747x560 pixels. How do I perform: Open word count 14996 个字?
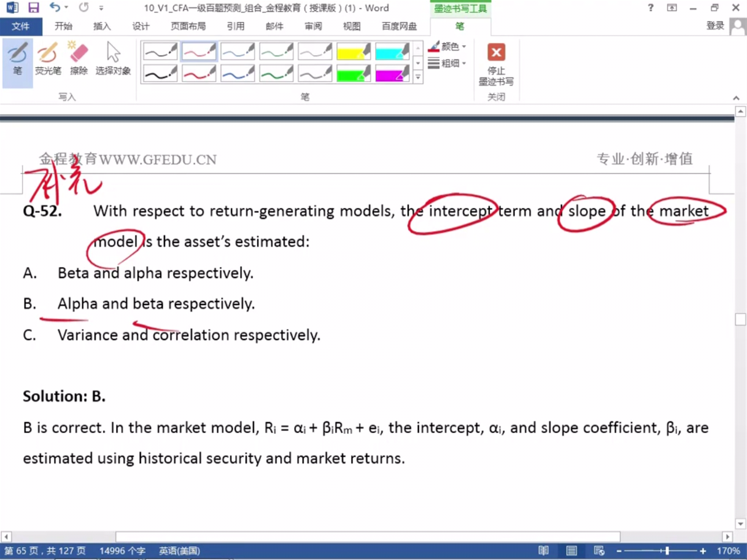123,551
